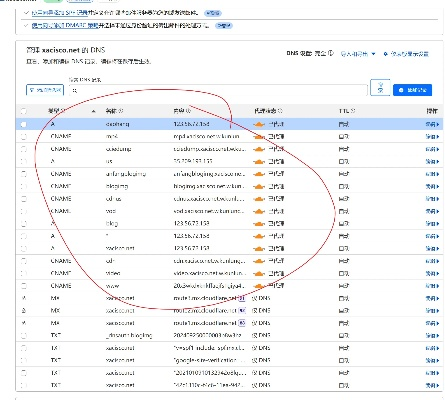Expand Edit for the route2 MX record
Screen dimensions: 445x400
point(432,311)
